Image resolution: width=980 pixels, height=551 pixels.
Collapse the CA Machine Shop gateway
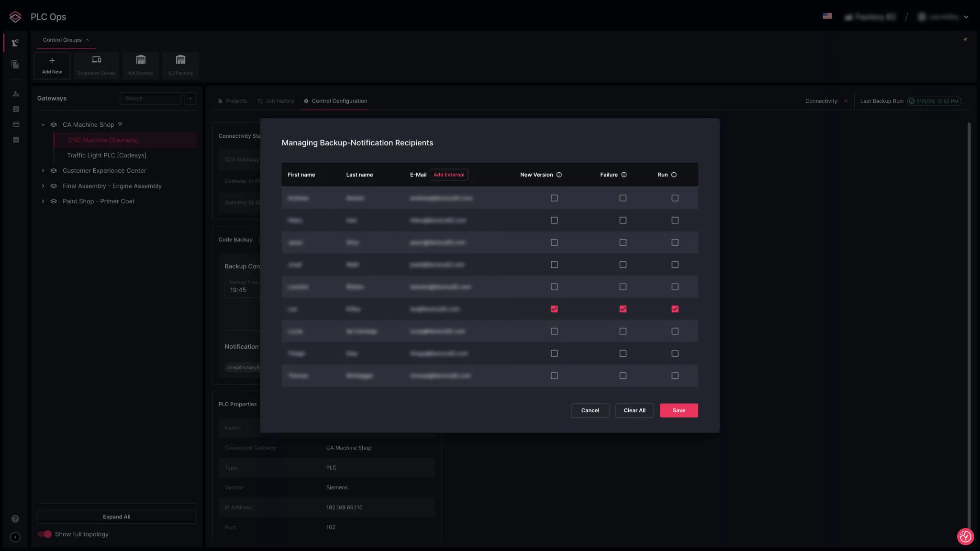point(43,125)
